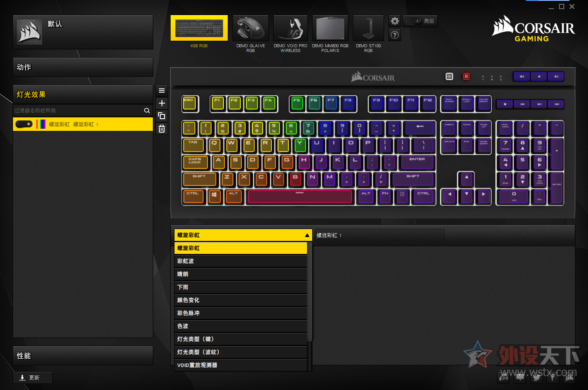Choose 灯光类型（键）from the effect list

pos(241,339)
